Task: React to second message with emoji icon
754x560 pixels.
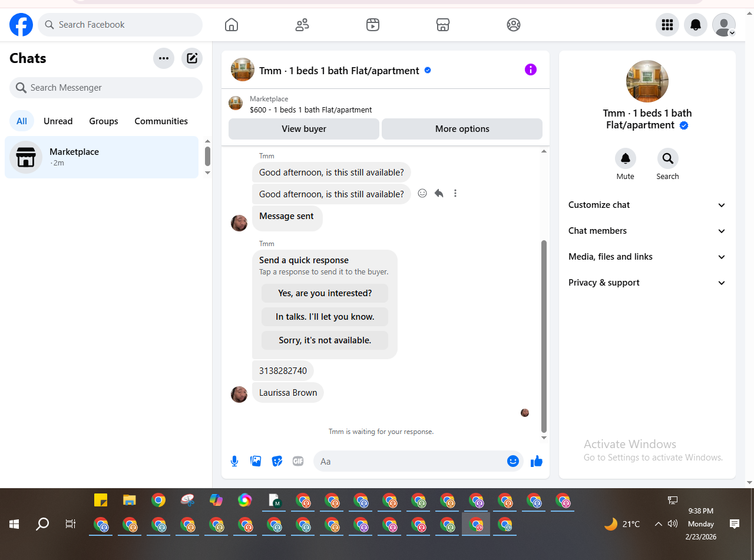Action: [422, 193]
